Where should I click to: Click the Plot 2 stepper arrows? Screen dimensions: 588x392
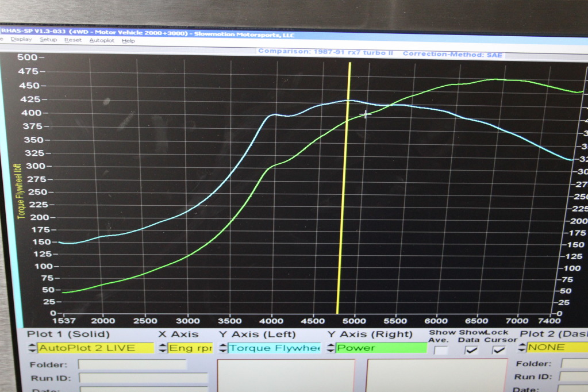coord(522,347)
